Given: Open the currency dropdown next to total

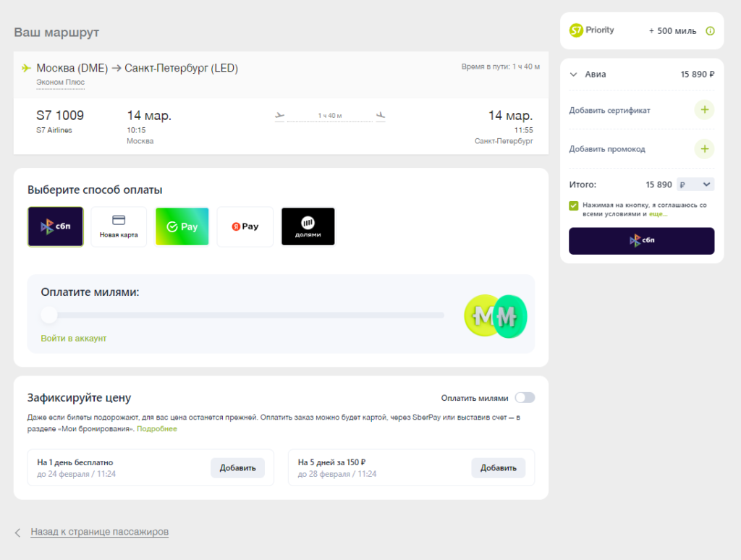Looking at the screenshot, I should pos(695,184).
